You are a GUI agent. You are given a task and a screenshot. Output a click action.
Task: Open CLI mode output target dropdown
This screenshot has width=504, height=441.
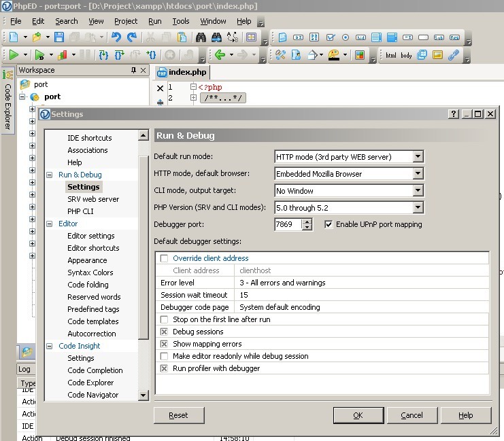[x=418, y=191]
